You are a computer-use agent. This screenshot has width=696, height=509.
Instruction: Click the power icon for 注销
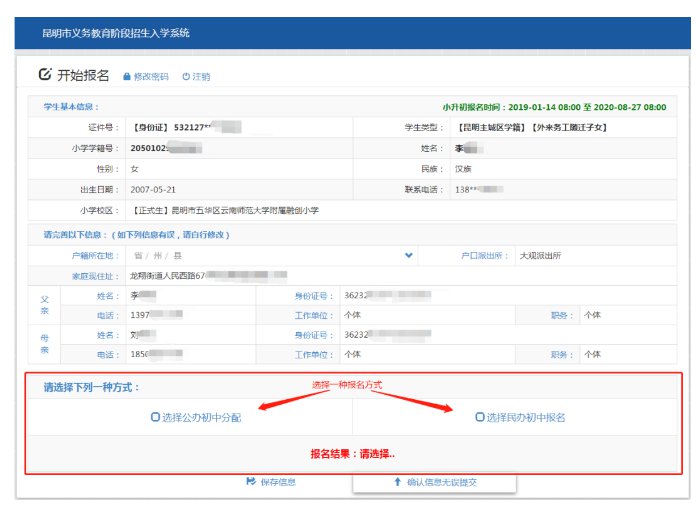[x=185, y=77]
